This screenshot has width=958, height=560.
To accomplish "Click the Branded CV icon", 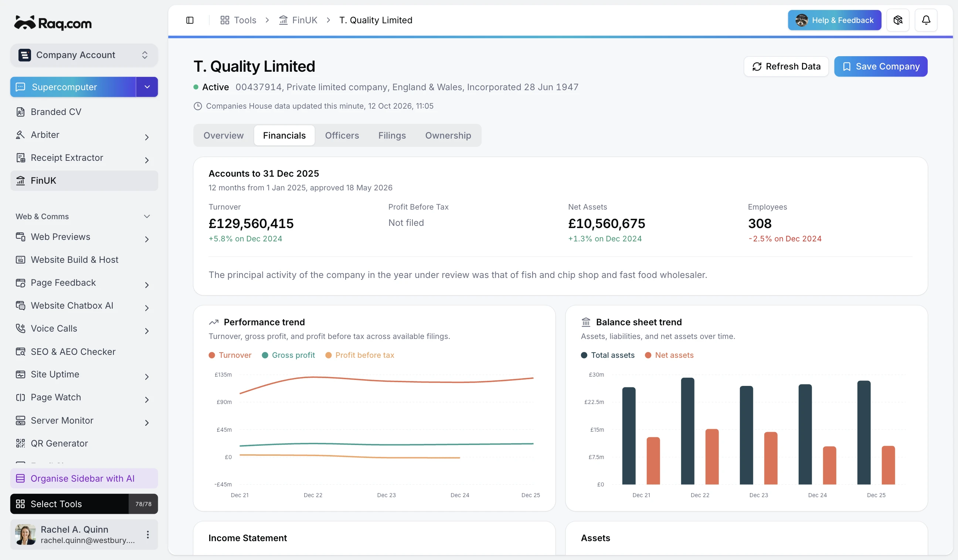I will pos(21,112).
